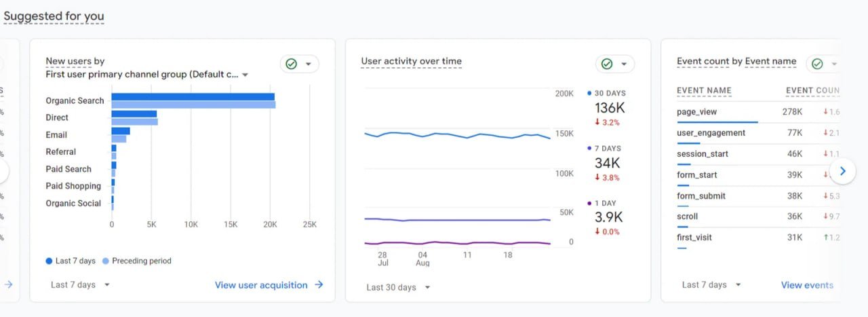The width and height of the screenshot is (868, 317).
Task: Select the form_start event row
Action: (x=758, y=175)
